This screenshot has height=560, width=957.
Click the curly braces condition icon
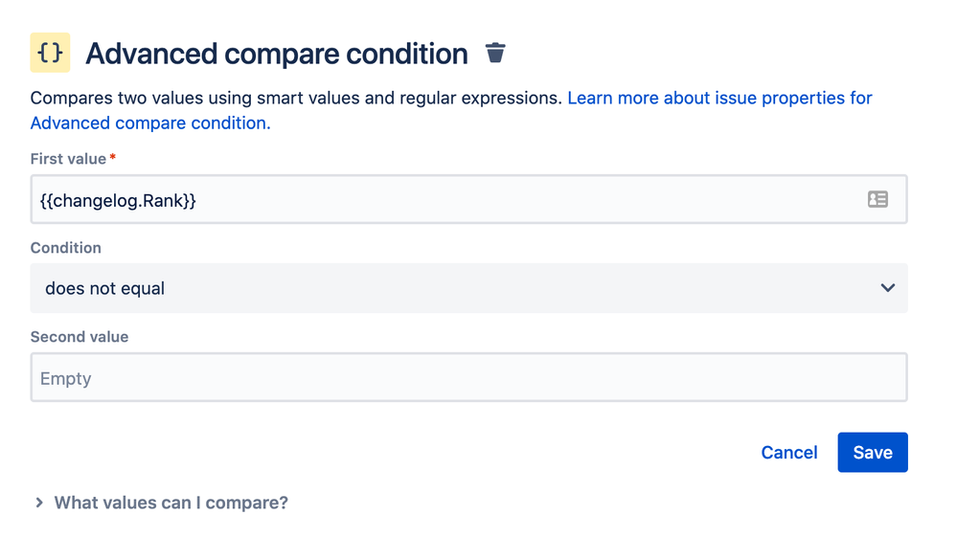[x=50, y=54]
